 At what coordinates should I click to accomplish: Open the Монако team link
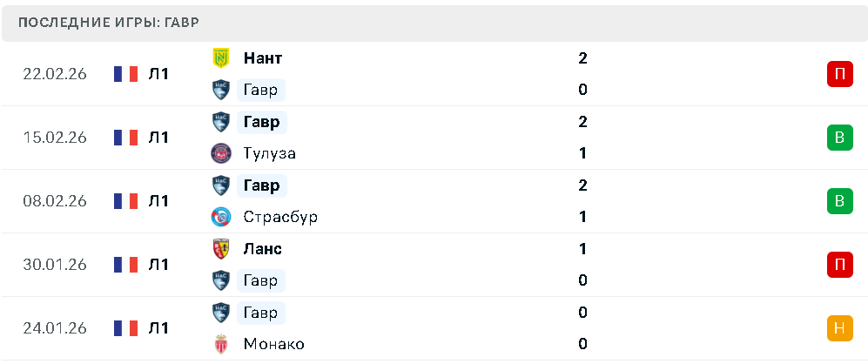point(274,344)
